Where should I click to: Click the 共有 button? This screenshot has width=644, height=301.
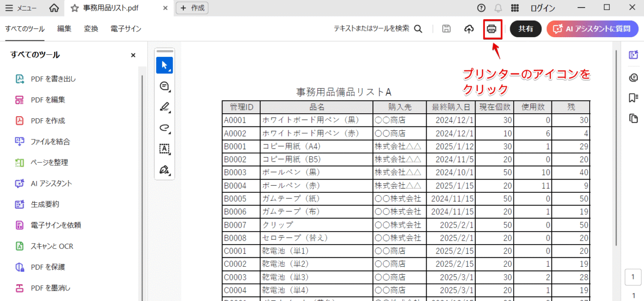coord(526,29)
